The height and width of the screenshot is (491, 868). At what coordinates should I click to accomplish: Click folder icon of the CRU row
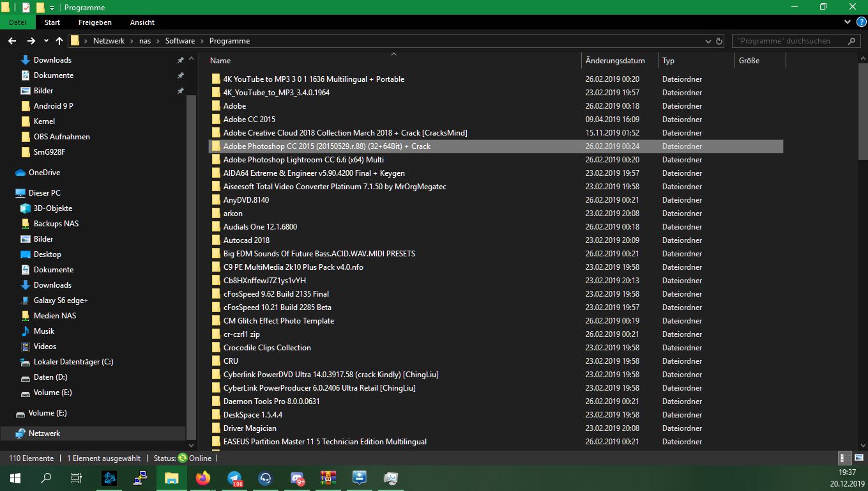(216, 361)
